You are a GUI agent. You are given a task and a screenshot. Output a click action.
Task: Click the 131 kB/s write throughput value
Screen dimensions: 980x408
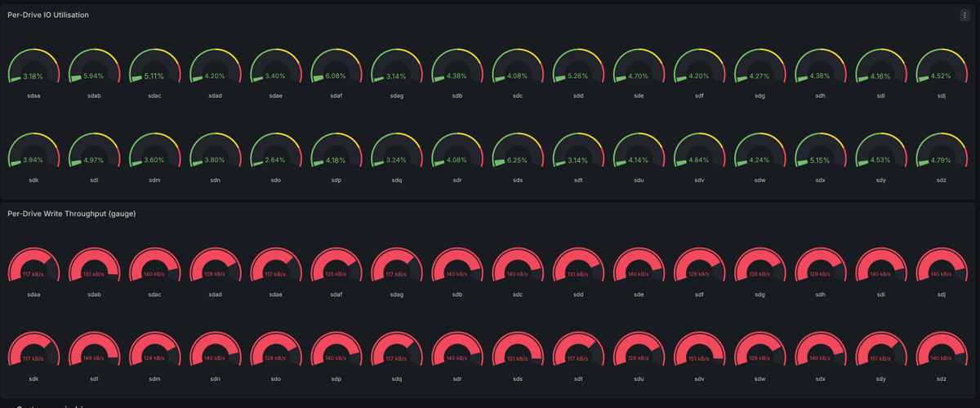[x=578, y=275]
